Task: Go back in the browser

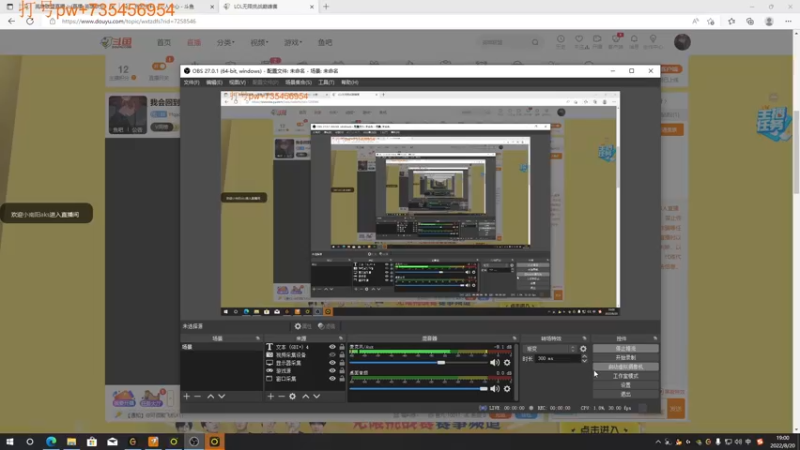Action: [x=11, y=21]
